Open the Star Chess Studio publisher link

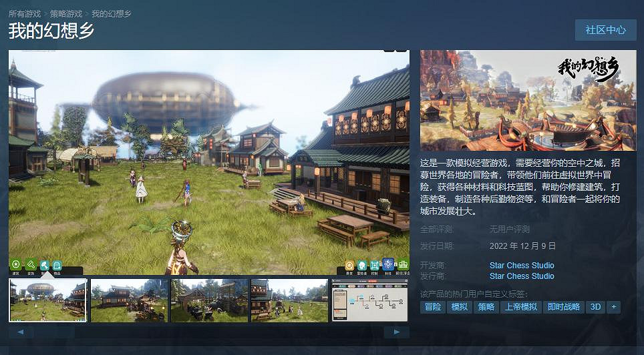522,276
